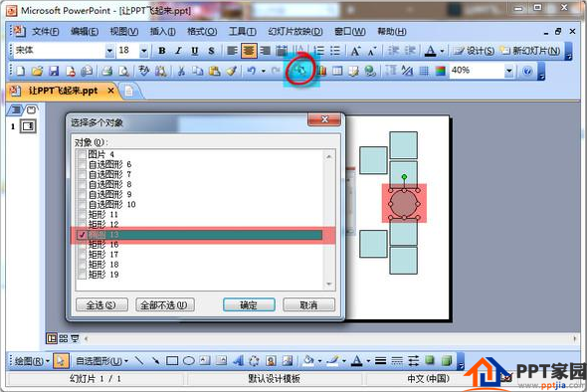587x392 pixels.
Task: Open the font name 宋体 dropdown
Action: 109,51
